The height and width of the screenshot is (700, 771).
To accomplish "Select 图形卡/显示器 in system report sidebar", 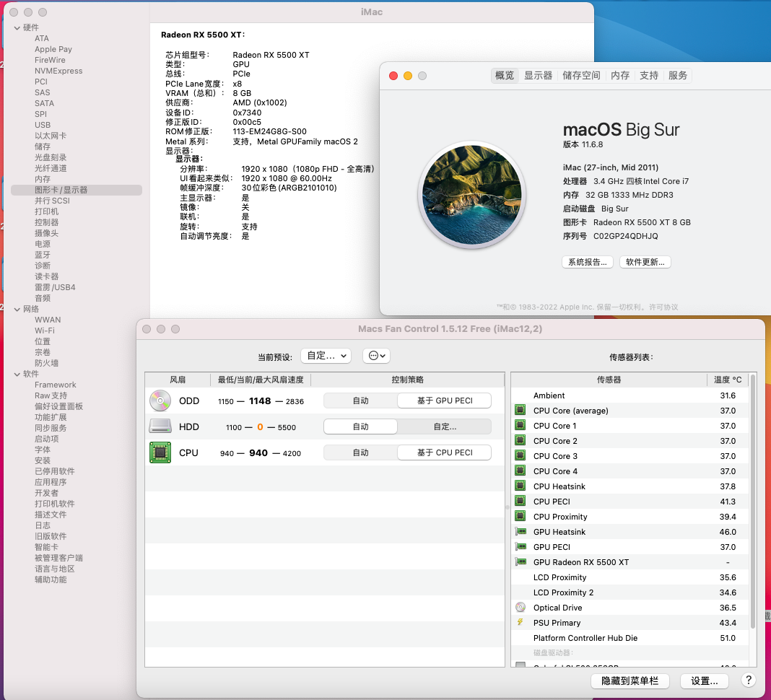I will point(77,190).
